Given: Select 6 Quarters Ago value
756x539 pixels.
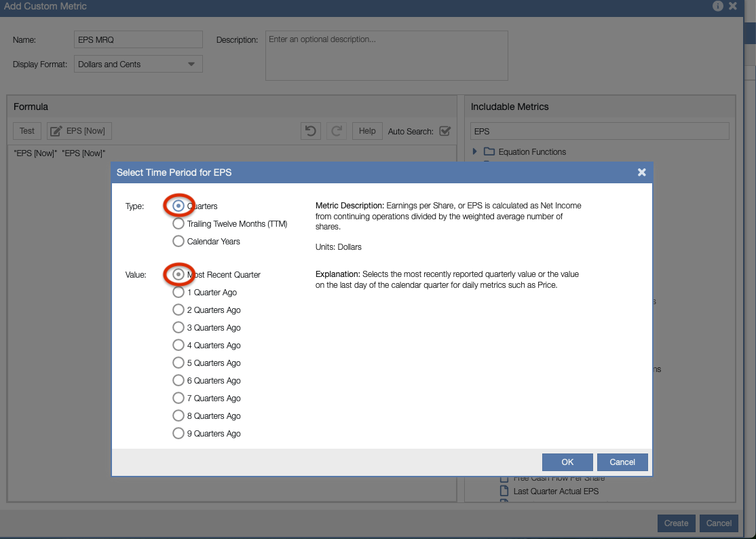Looking at the screenshot, I should click(178, 380).
